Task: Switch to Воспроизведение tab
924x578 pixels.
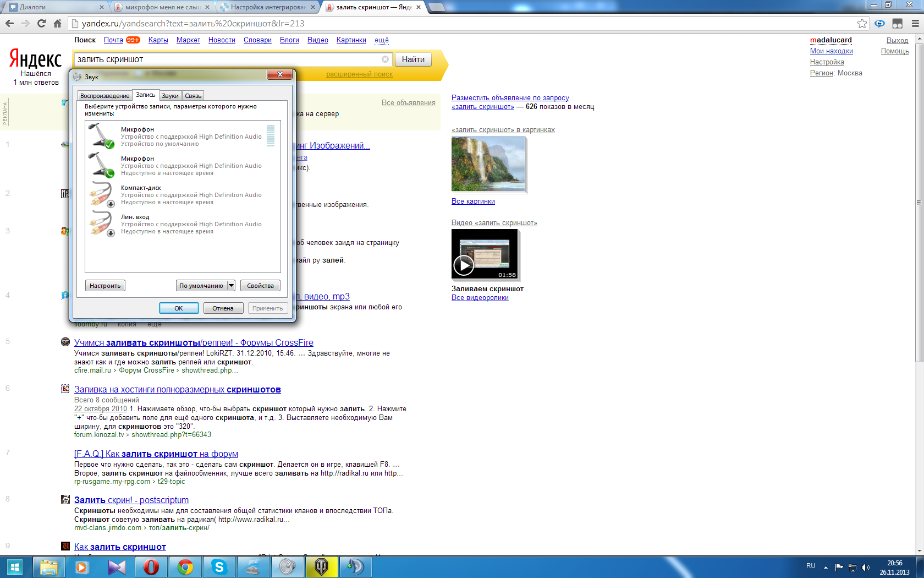Action: click(105, 96)
